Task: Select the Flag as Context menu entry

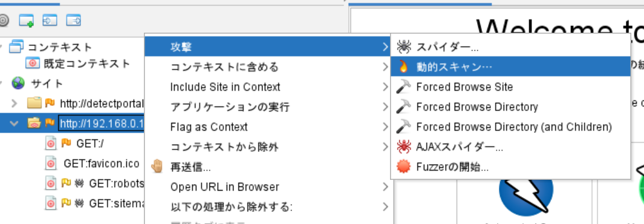Action: 209,127
